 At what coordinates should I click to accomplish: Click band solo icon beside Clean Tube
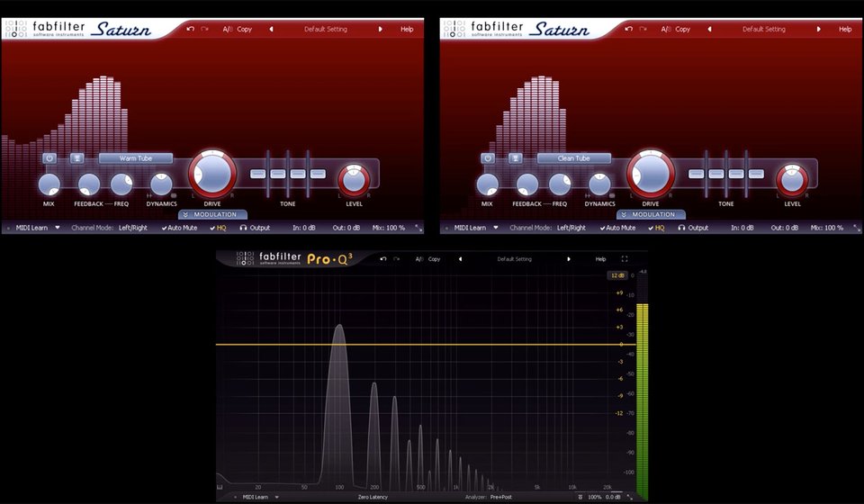[x=515, y=158]
